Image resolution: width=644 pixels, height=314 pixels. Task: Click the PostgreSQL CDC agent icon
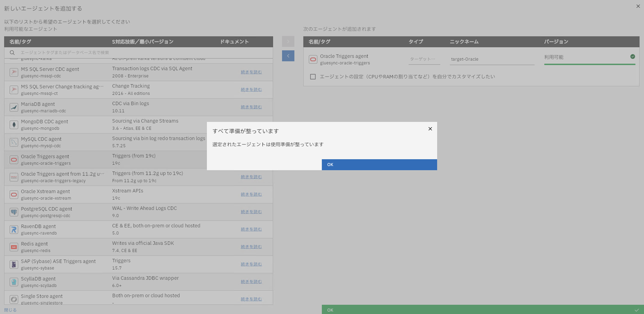[x=14, y=212]
